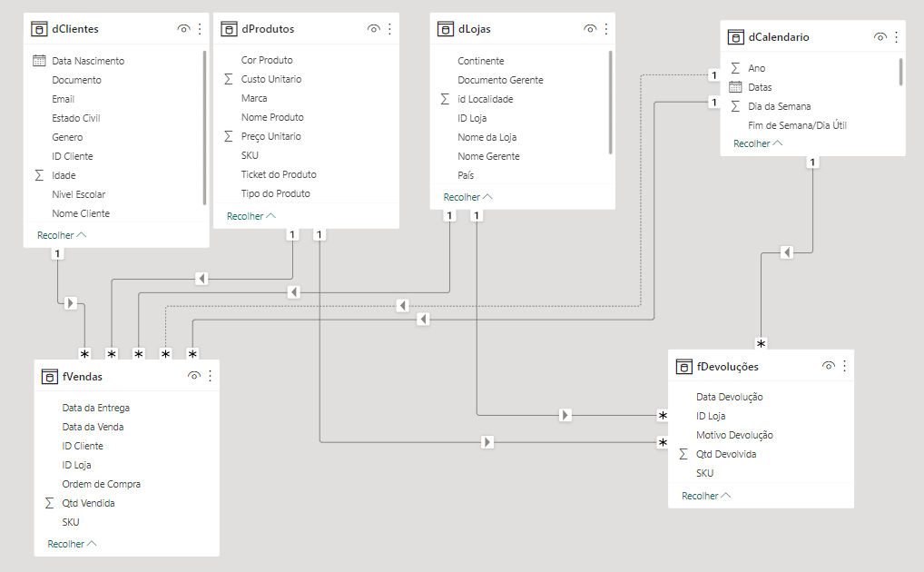The height and width of the screenshot is (572, 924).
Task: Select Data da Entrega field in fVendas
Action: [96, 408]
